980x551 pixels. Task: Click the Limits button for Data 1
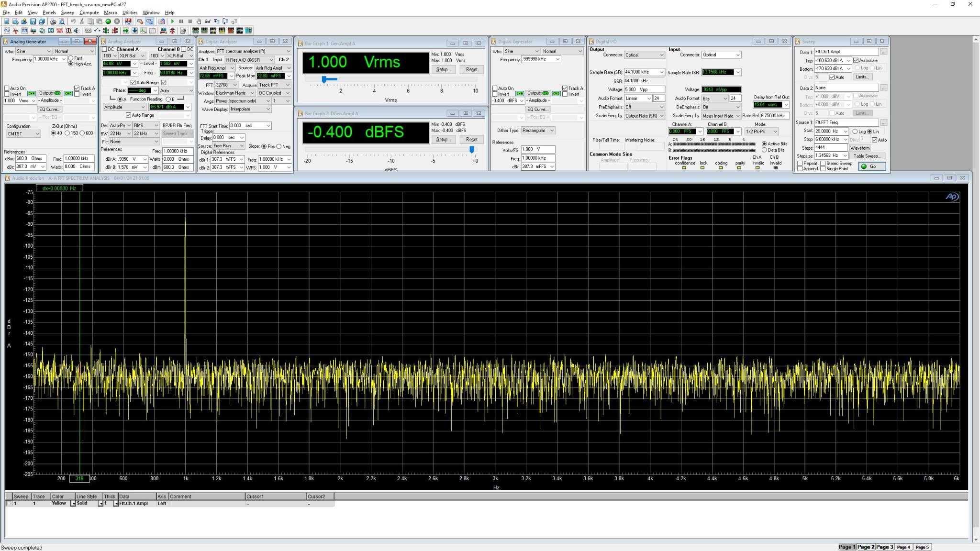coord(862,77)
